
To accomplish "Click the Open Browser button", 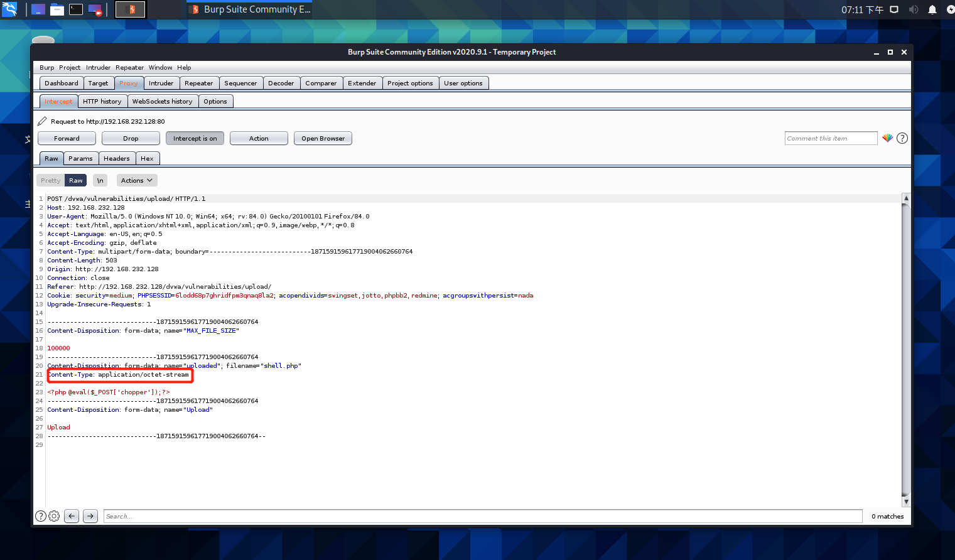I will [323, 138].
